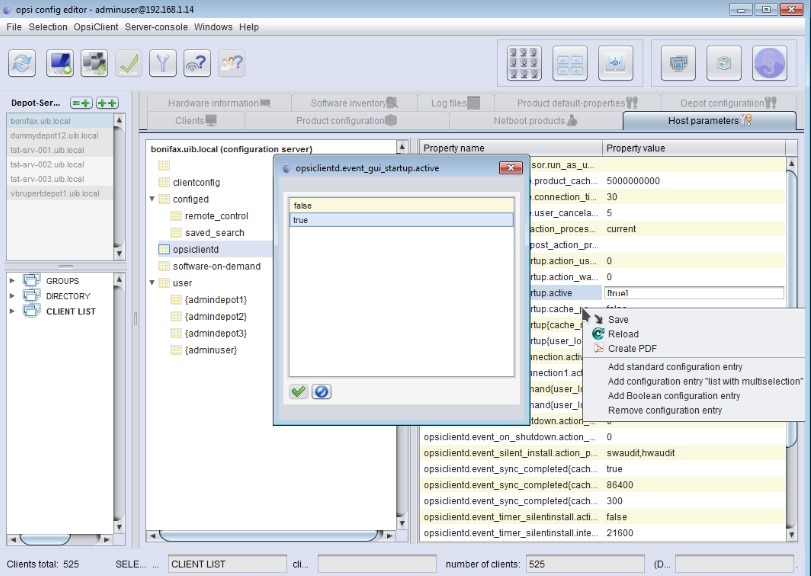Click the monitors group action icon

678,63
